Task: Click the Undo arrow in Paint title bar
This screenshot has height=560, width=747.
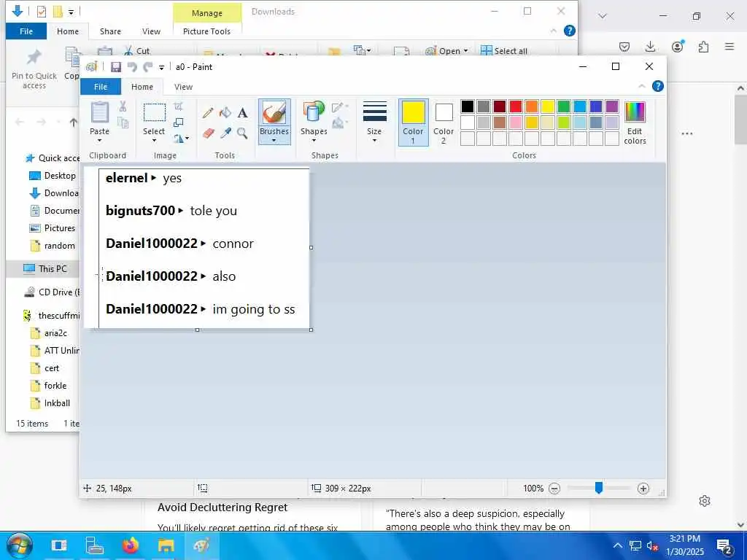Action: pos(132,67)
